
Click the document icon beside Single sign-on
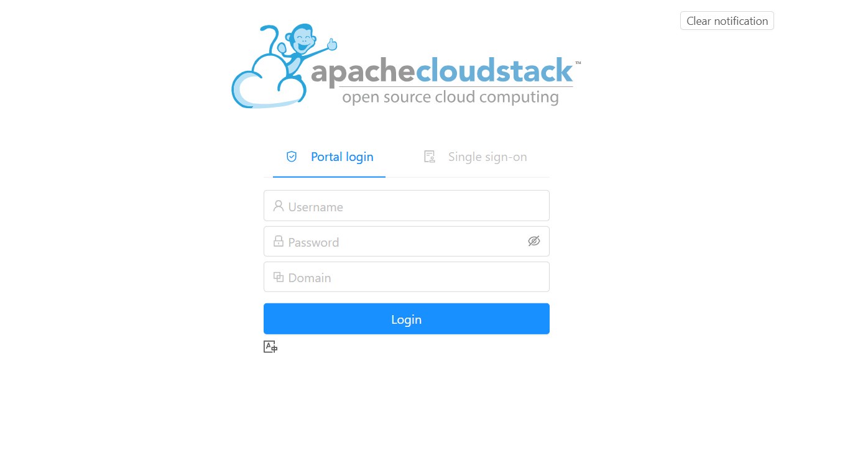pos(429,157)
